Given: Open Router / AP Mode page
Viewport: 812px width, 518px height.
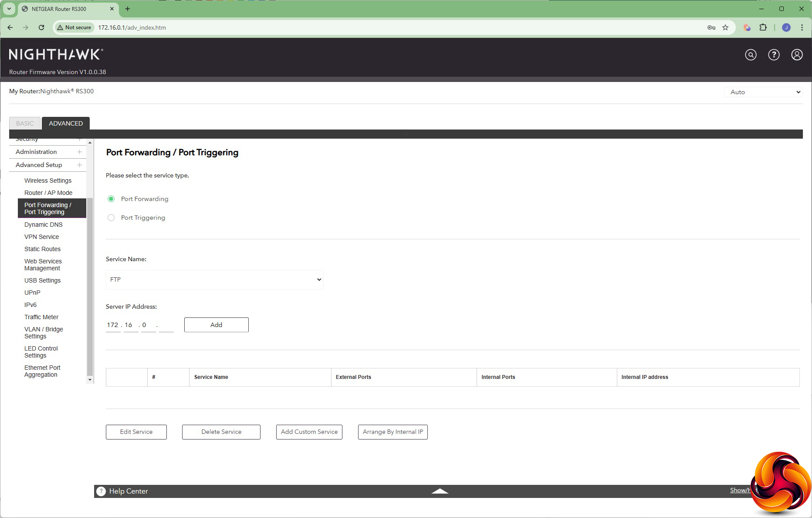Looking at the screenshot, I should tap(48, 193).
